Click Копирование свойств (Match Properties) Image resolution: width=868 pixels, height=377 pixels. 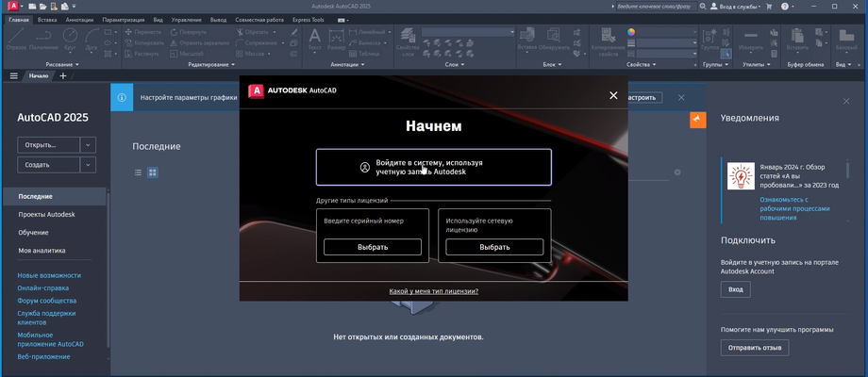[x=608, y=42]
